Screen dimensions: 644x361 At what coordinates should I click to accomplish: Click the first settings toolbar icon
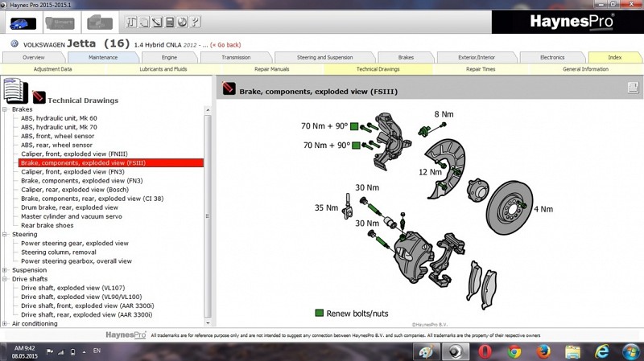click(131, 22)
